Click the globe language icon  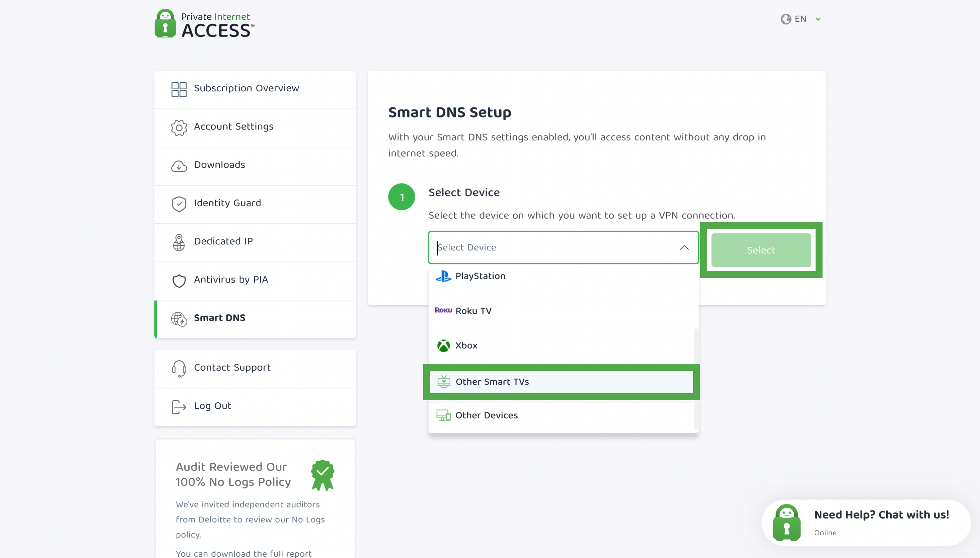click(786, 19)
